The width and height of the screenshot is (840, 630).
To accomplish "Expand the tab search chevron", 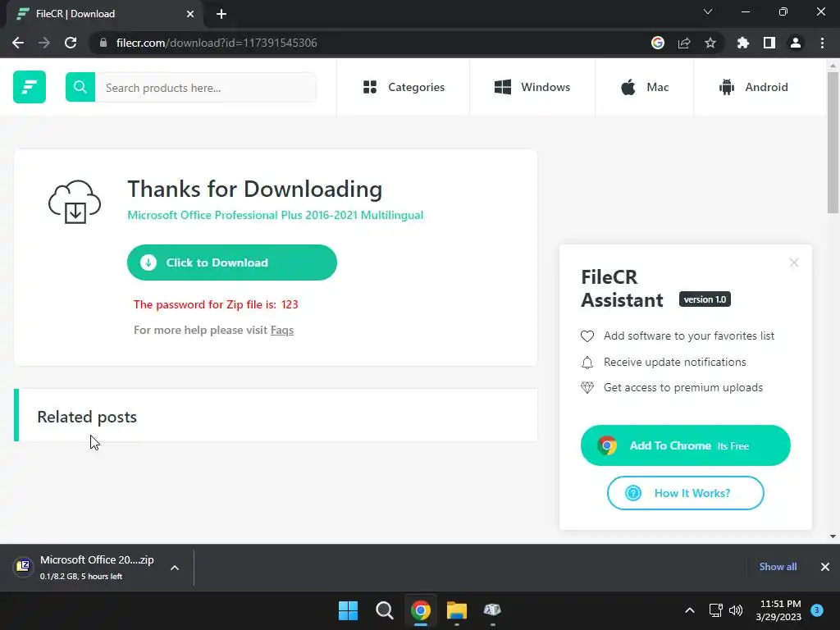I will [708, 11].
